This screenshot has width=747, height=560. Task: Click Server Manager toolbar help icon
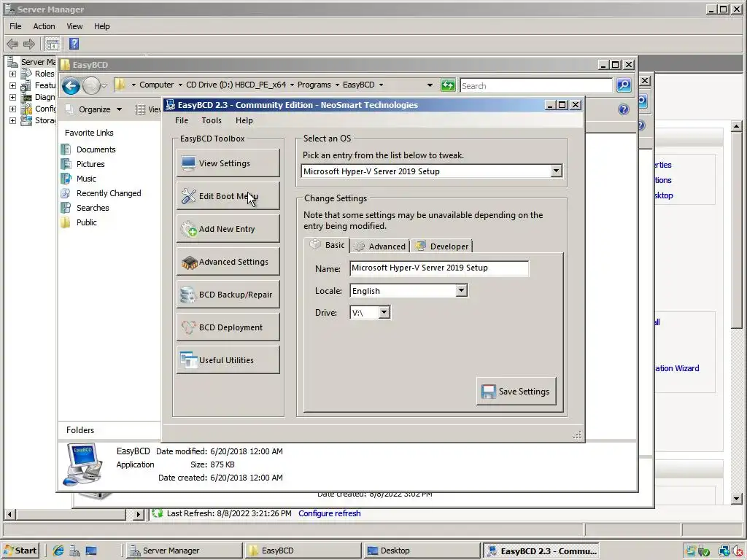click(74, 44)
